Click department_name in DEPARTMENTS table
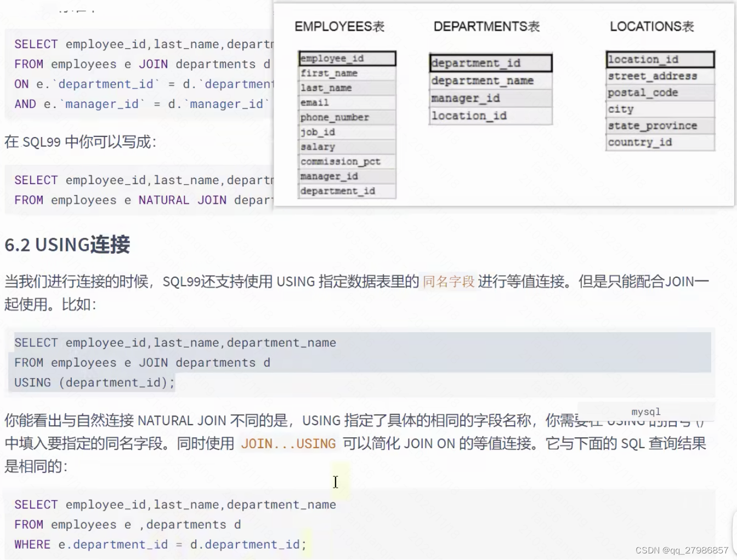This screenshot has width=737, height=560. (491, 81)
